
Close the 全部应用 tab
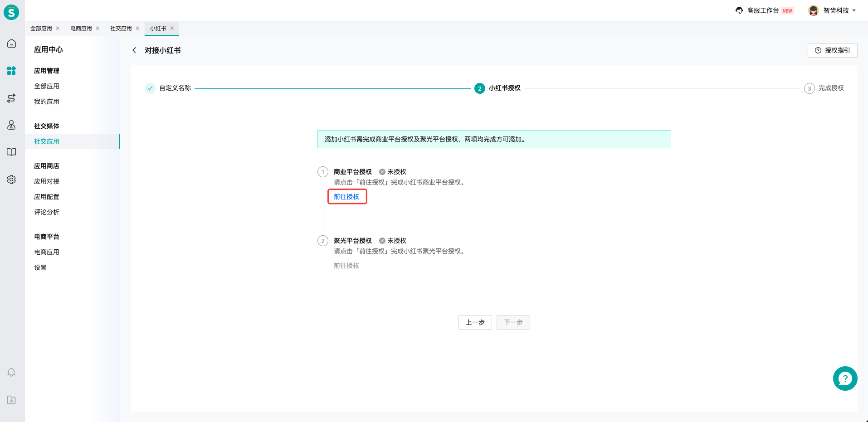[58, 28]
